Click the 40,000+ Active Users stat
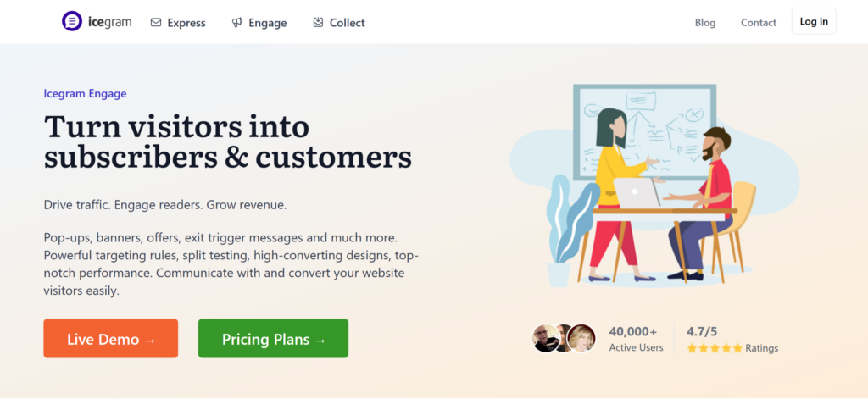 [636, 339]
